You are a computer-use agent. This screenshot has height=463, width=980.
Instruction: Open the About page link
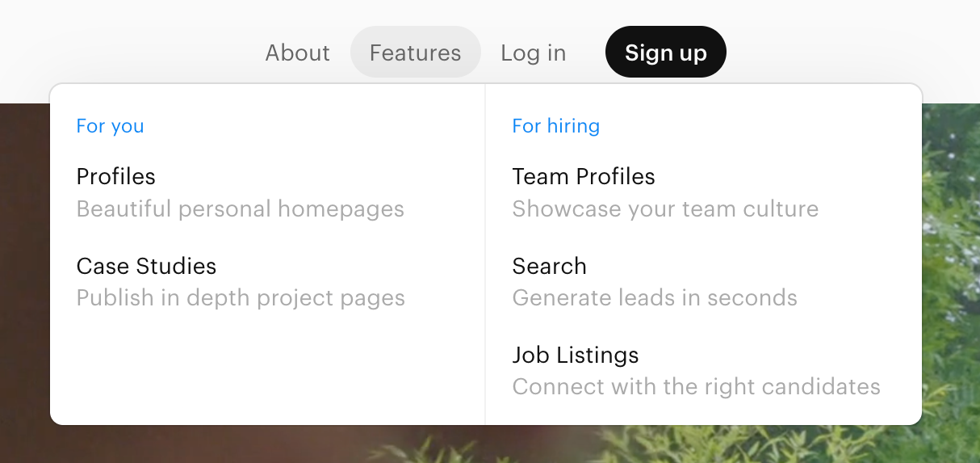click(297, 53)
